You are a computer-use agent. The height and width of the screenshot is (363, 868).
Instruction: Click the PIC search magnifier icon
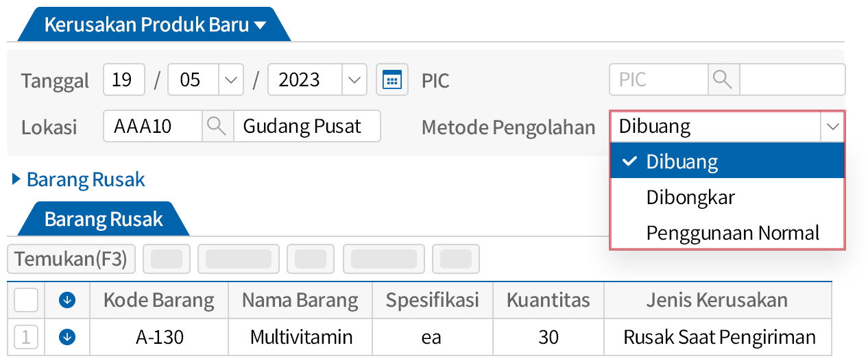click(x=723, y=79)
